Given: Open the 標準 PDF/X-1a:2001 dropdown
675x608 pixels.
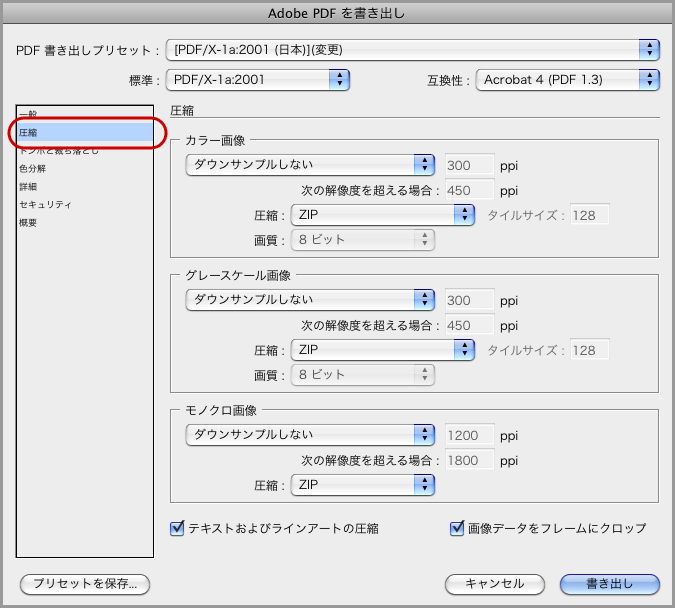Looking at the screenshot, I should (257, 80).
